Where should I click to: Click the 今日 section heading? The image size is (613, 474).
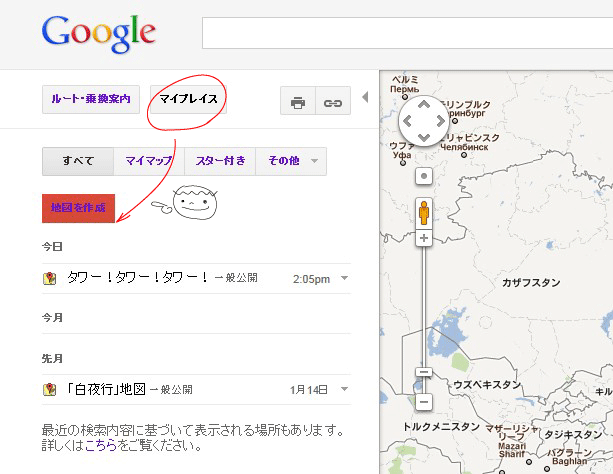pyautogui.click(x=52, y=247)
